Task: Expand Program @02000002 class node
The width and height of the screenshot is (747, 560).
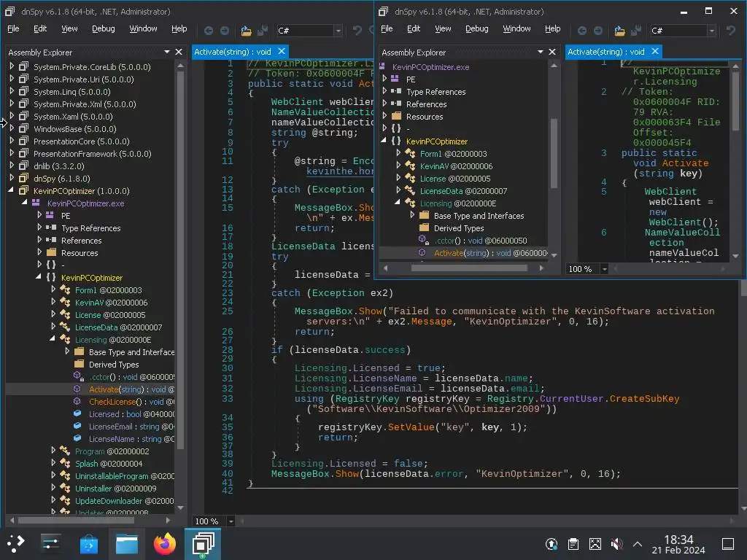Action: tap(53, 451)
